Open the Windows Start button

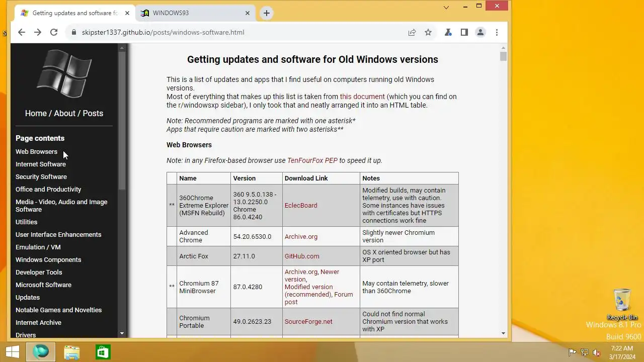click(x=13, y=351)
